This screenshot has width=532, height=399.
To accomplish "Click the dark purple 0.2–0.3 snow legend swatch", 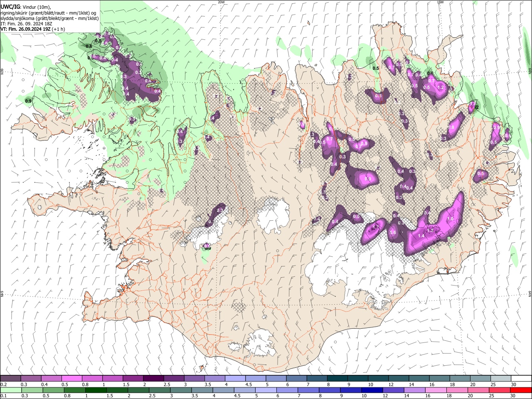I will 11,379.
